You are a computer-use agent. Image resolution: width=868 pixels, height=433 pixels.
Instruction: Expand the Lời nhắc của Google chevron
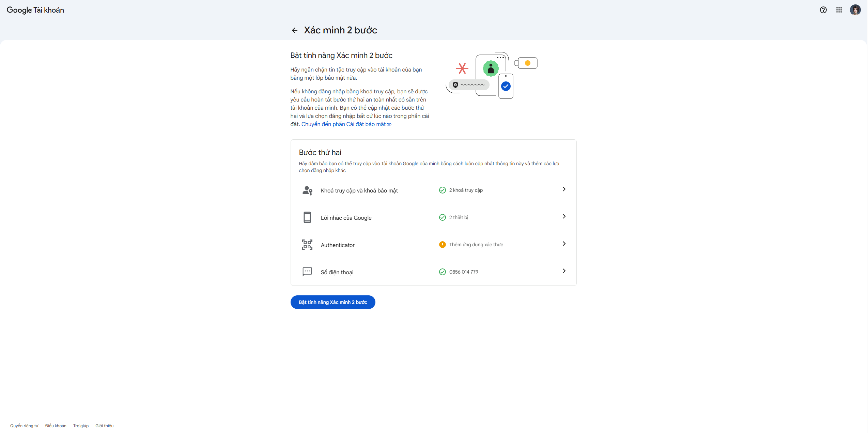coord(564,216)
